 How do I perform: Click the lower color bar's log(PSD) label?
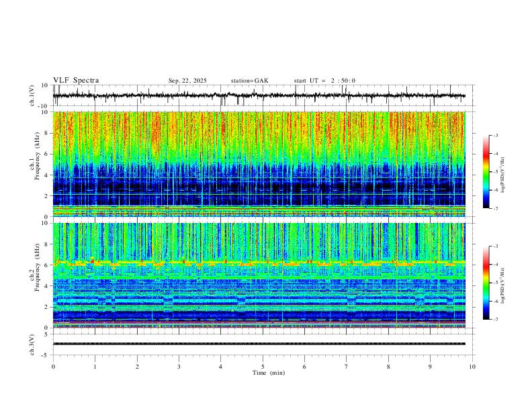(502, 285)
